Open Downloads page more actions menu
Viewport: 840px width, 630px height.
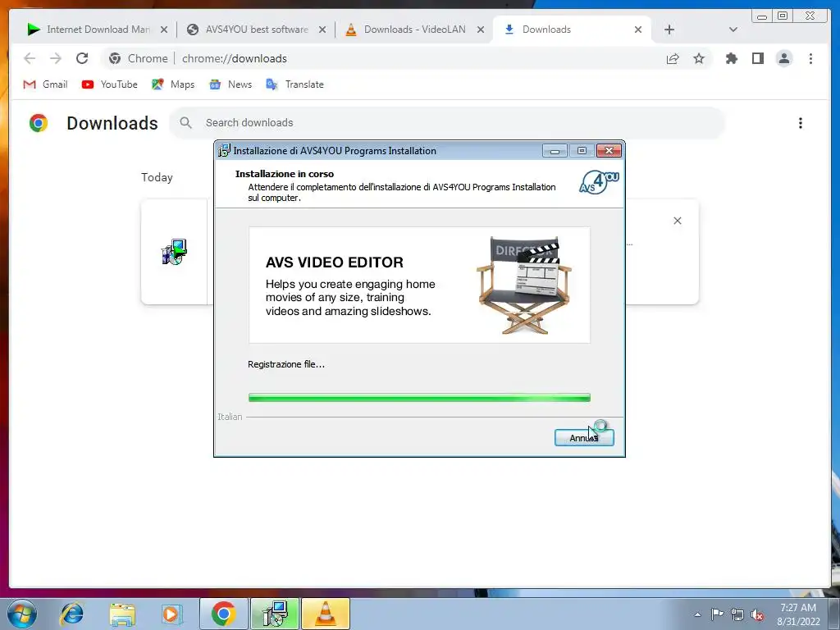point(801,123)
